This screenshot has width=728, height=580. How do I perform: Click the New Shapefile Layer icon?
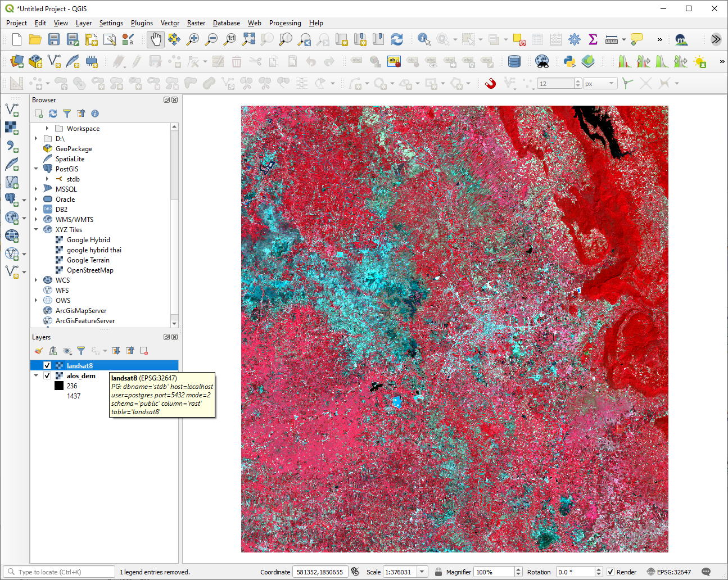pyautogui.click(x=54, y=61)
